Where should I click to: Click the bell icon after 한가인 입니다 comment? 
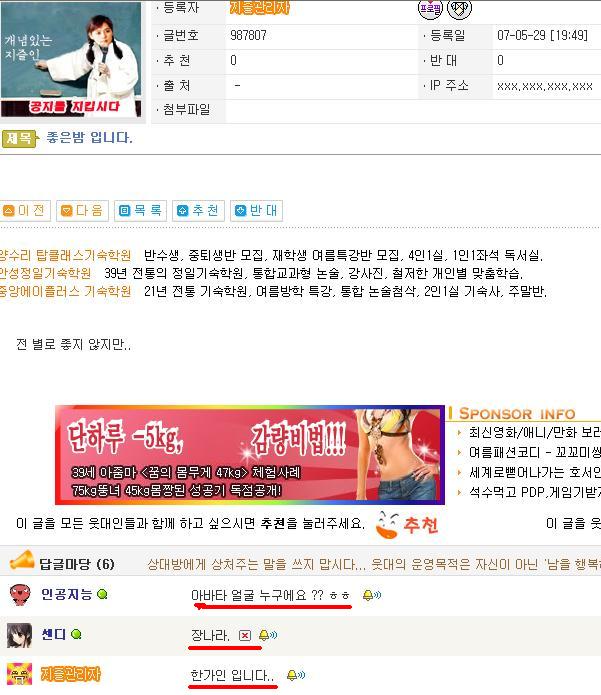pyautogui.click(x=296, y=675)
